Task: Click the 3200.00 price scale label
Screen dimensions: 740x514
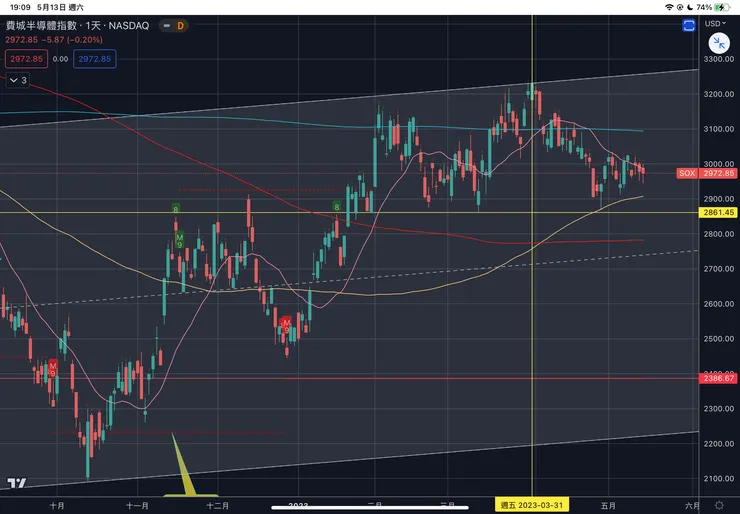Action: click(719, 94)
